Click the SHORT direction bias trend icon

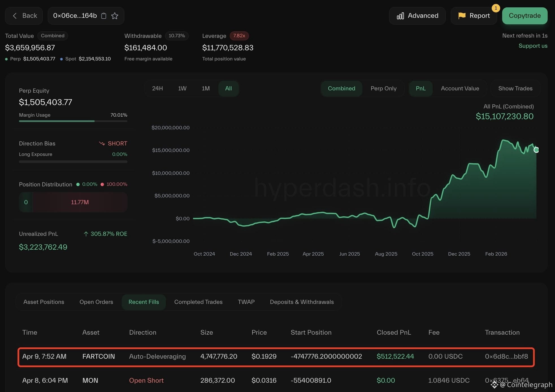tap(102, 143)
